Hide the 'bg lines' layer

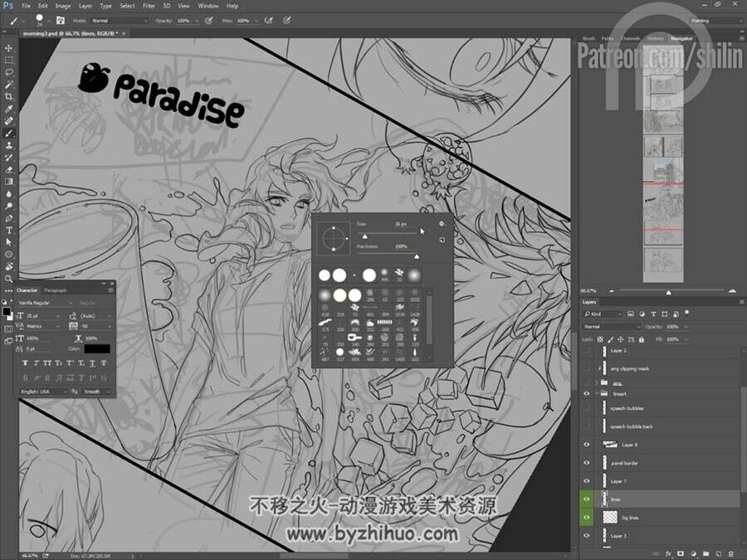(x=587, y=517)
